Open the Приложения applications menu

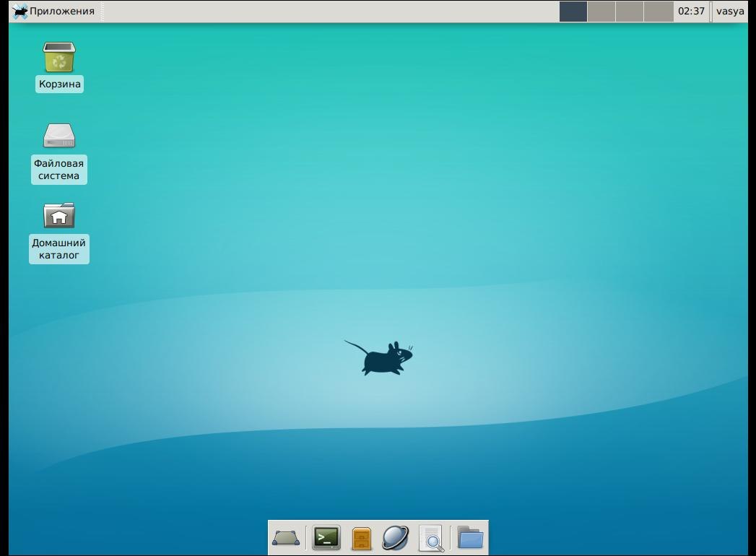53,11
